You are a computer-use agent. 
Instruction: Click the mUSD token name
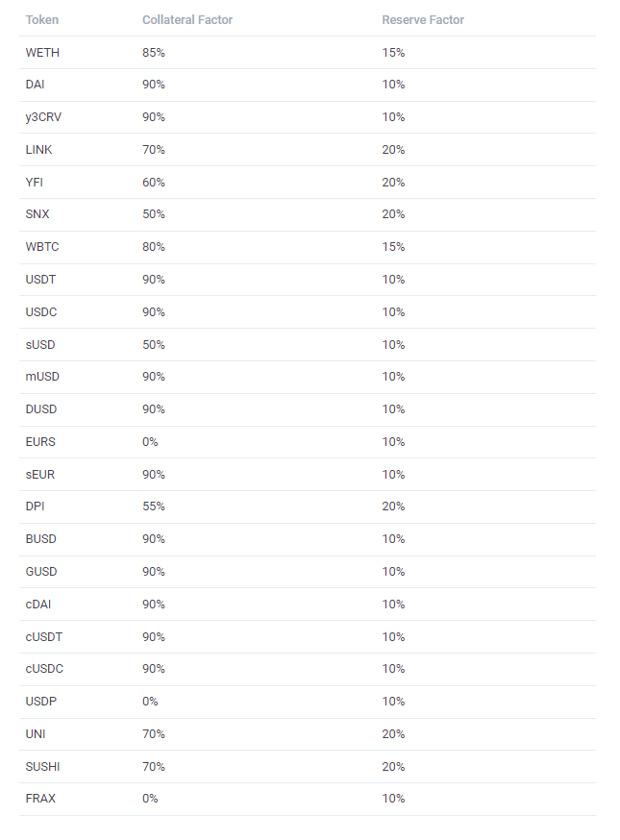(42, 377)
